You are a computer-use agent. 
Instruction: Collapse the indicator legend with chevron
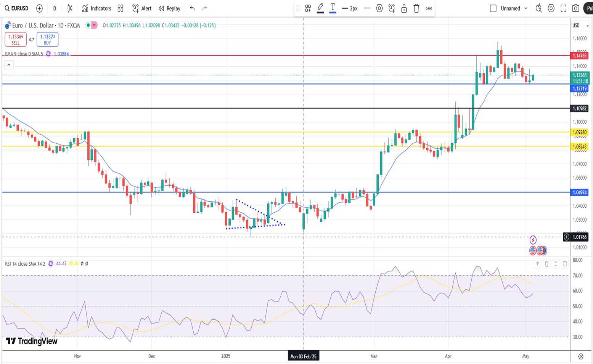(9, 65)
